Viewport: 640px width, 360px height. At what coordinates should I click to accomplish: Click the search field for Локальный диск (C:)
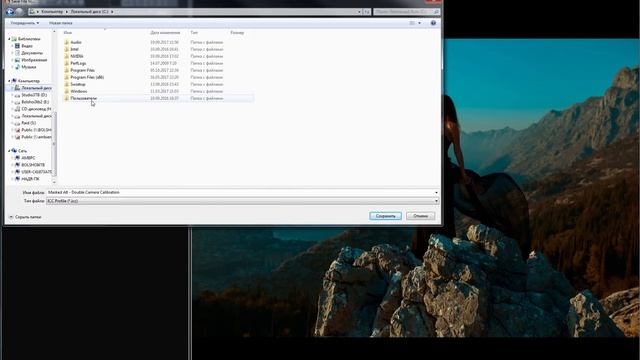(407, 12)
